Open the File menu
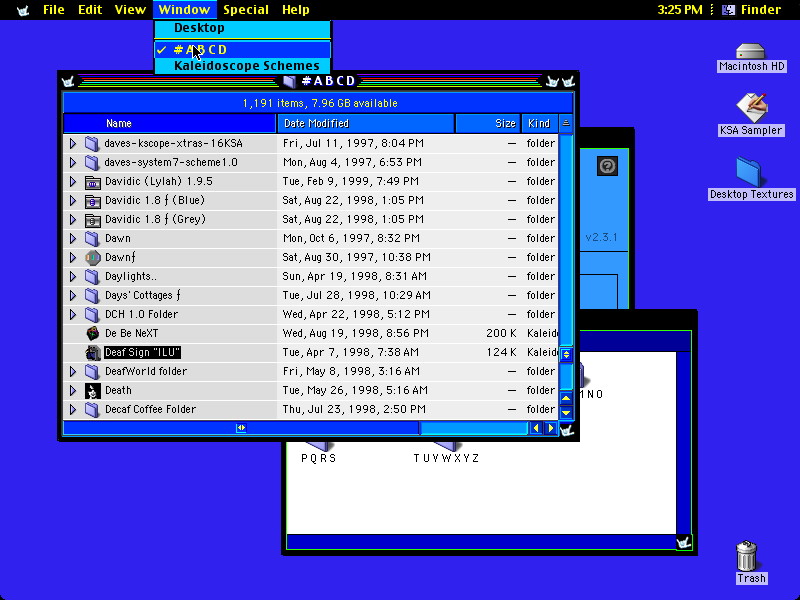This screenshot has height=600, width=800. click(54, 10)
